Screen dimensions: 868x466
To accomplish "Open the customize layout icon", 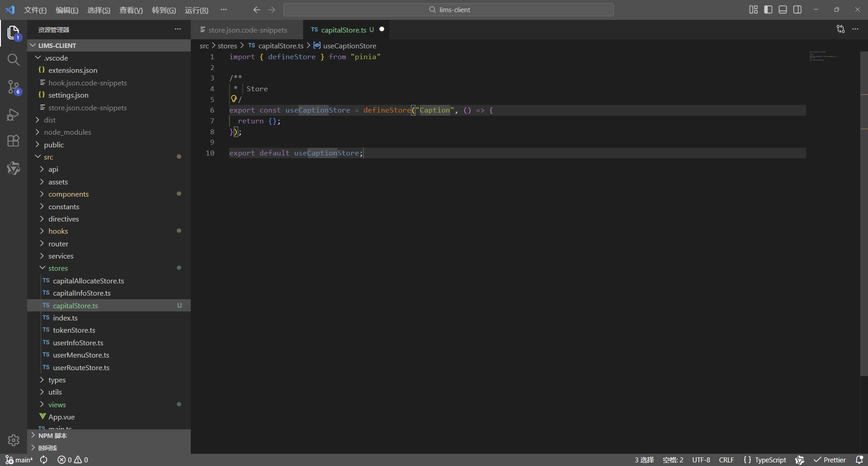I will coord(753,9).
